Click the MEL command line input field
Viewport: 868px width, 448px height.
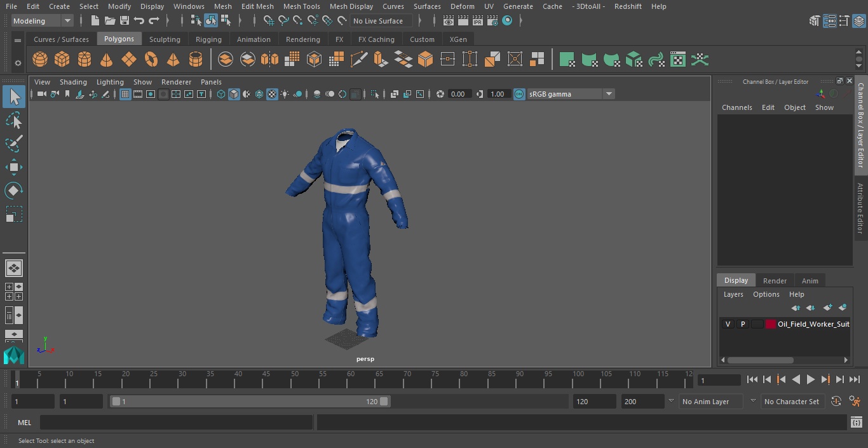tap(176, 423)
